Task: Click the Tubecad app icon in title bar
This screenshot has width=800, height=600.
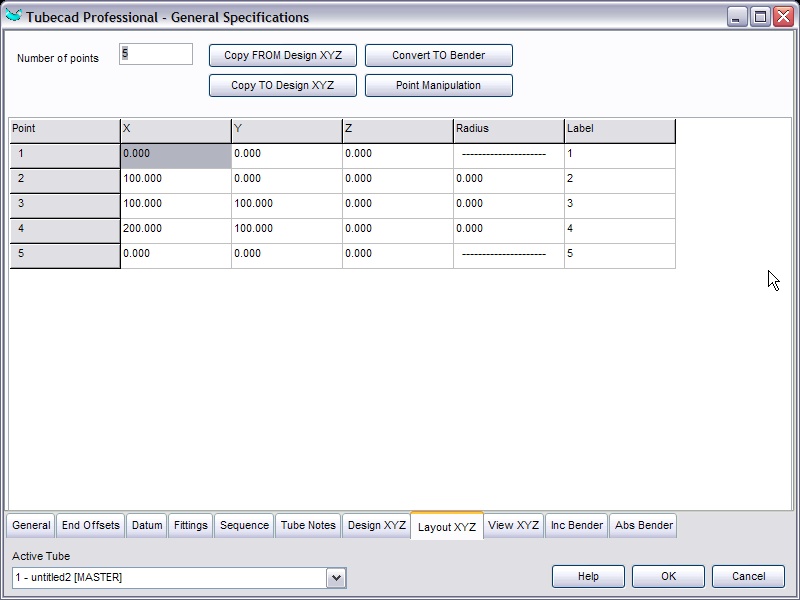Action: (x=13, y=17)
